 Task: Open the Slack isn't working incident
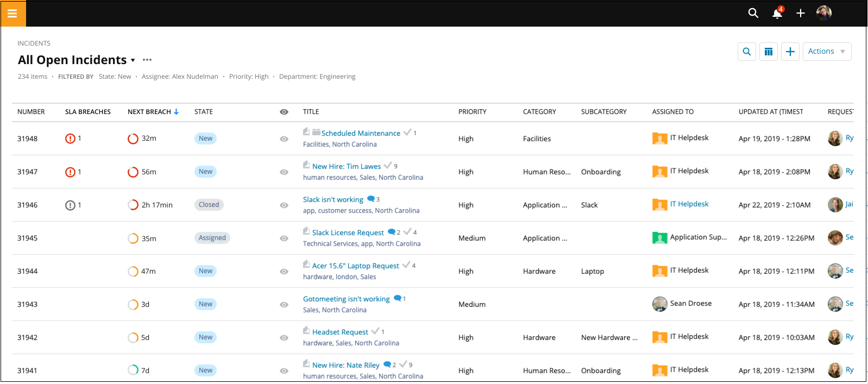pyautogui.click(x=333, y=199)
